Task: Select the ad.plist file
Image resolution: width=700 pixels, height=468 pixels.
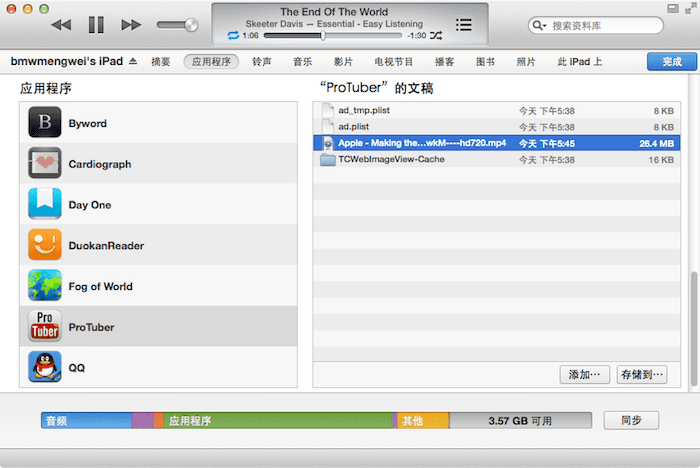Action: (496, 127)
